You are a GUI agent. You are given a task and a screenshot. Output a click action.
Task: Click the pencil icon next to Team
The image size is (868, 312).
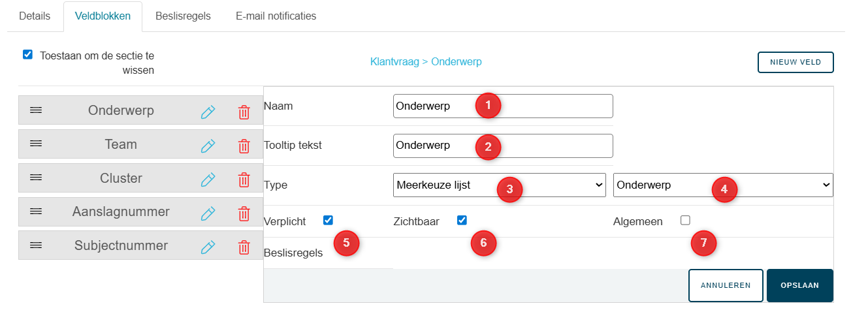point(208,146)
